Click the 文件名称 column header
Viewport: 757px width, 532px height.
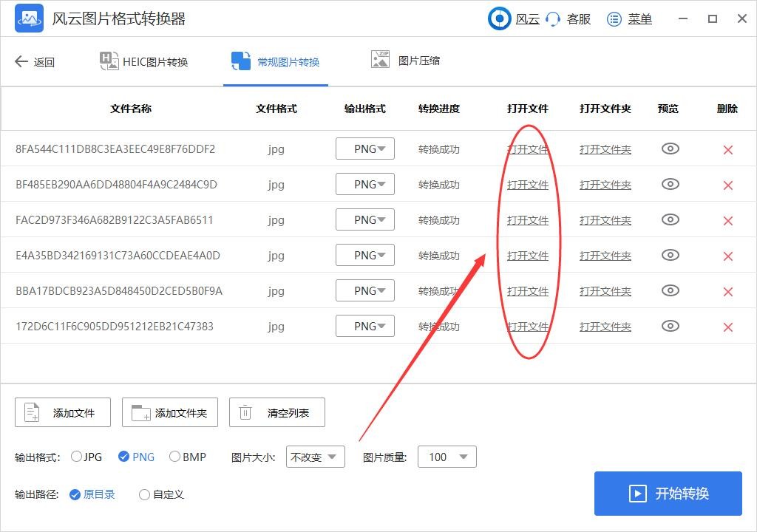131,109
